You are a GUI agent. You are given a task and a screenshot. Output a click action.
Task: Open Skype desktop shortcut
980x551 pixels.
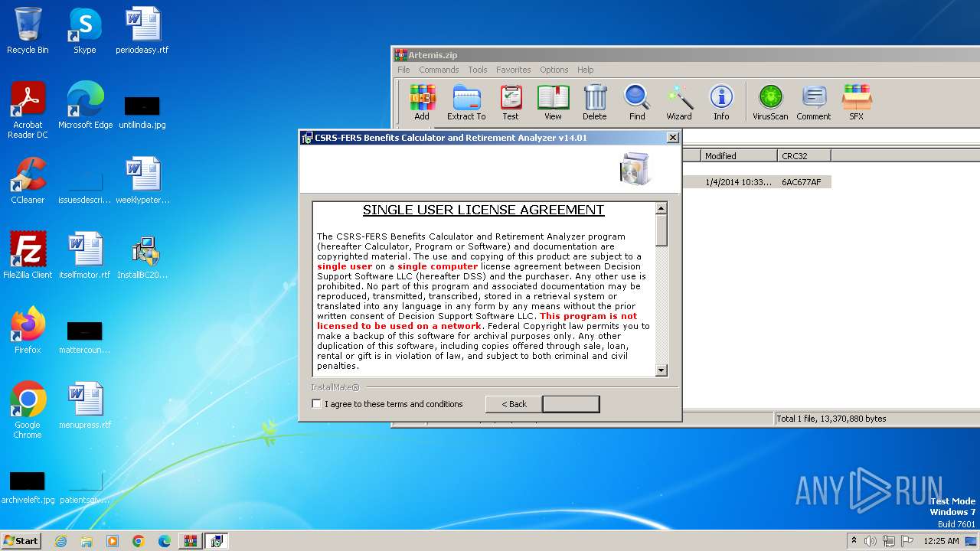point(84,31)
